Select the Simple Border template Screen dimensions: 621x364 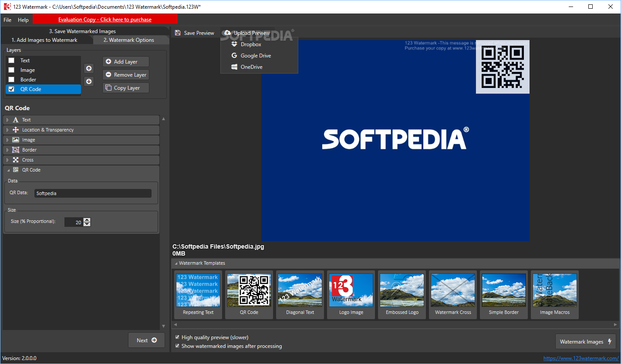tap(504, 295)
